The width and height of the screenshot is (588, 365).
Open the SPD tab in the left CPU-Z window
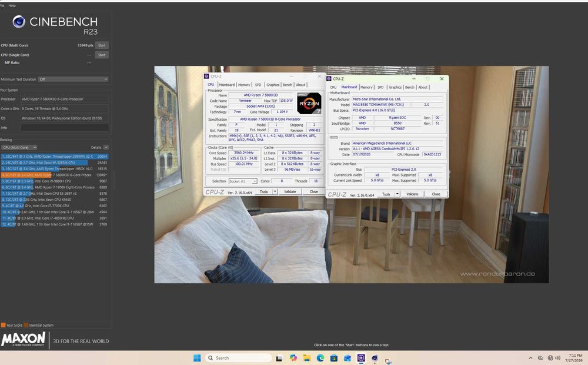point(258,85)
